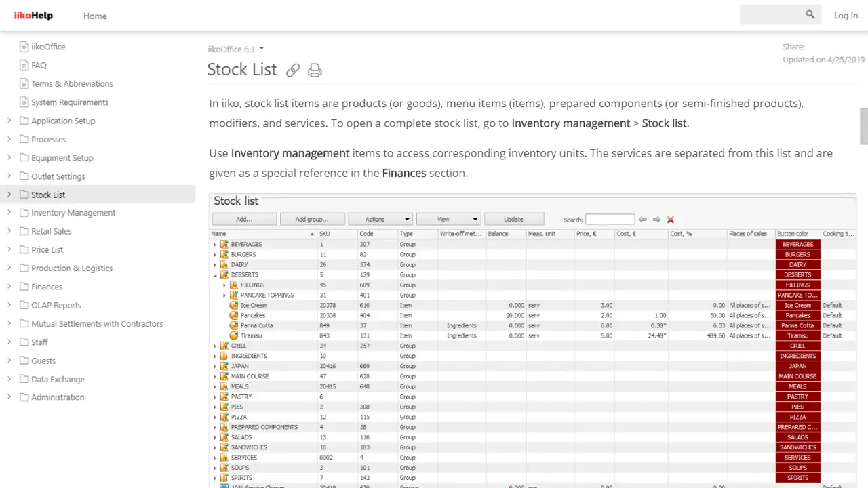
Task: Click the Stock list screenshot image
Action: tap(532, 339)
